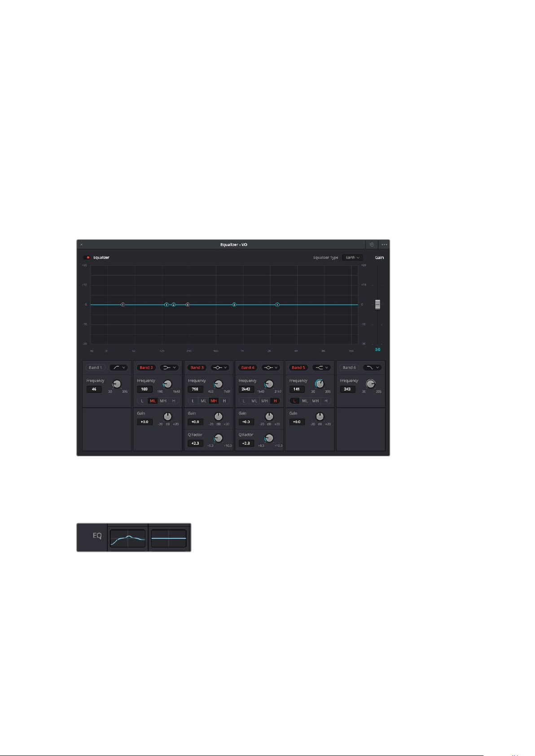
Task: Click Band 3 Frequency knob
Action: 218,384
